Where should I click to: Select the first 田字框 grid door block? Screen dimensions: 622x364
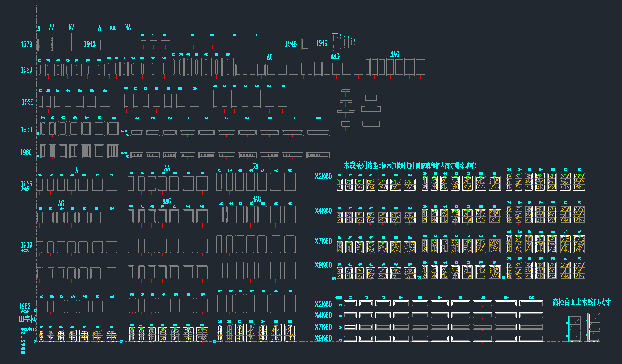pyautogui.click(x=41, y=336)
